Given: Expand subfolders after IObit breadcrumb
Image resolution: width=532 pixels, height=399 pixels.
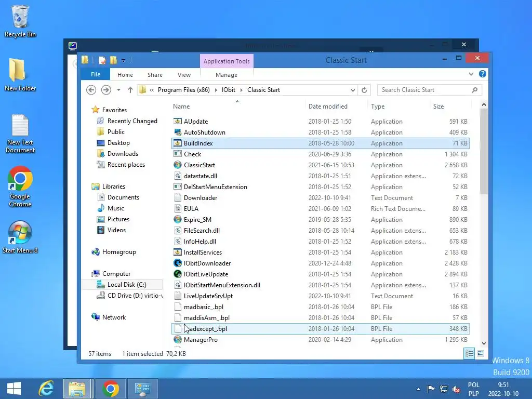Looking at the screenshot, I should 241,90.
